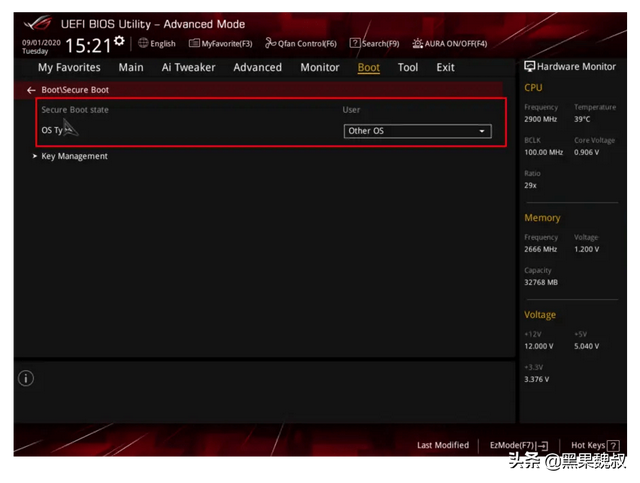Click memory capacity 32768 MB
The width and height of the screenshot is (640, 483).
[x=541, y=282]
